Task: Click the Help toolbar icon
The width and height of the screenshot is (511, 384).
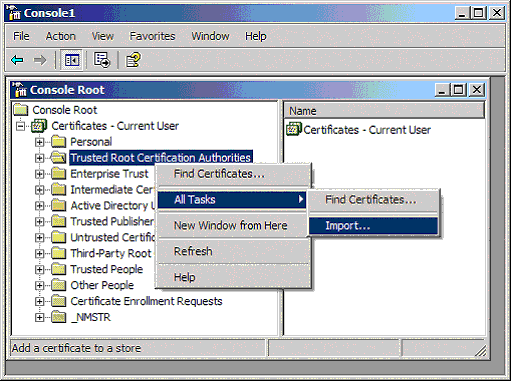Action: [133, 60]
